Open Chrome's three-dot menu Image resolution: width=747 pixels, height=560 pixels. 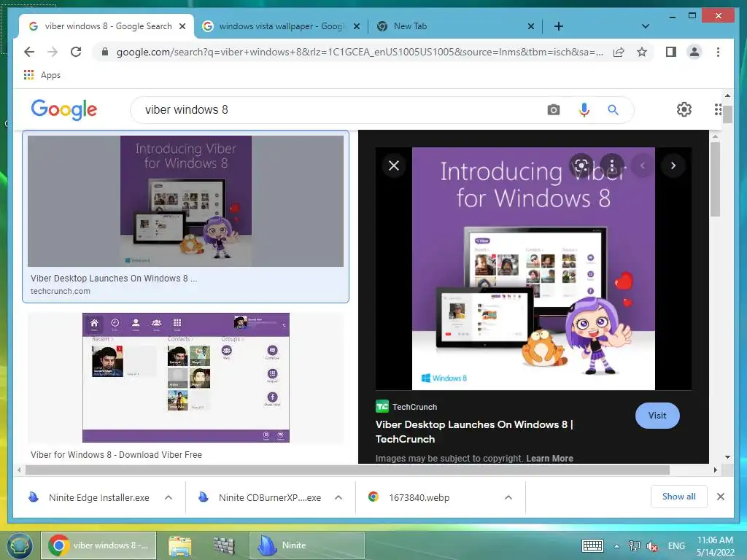[718, 52]
